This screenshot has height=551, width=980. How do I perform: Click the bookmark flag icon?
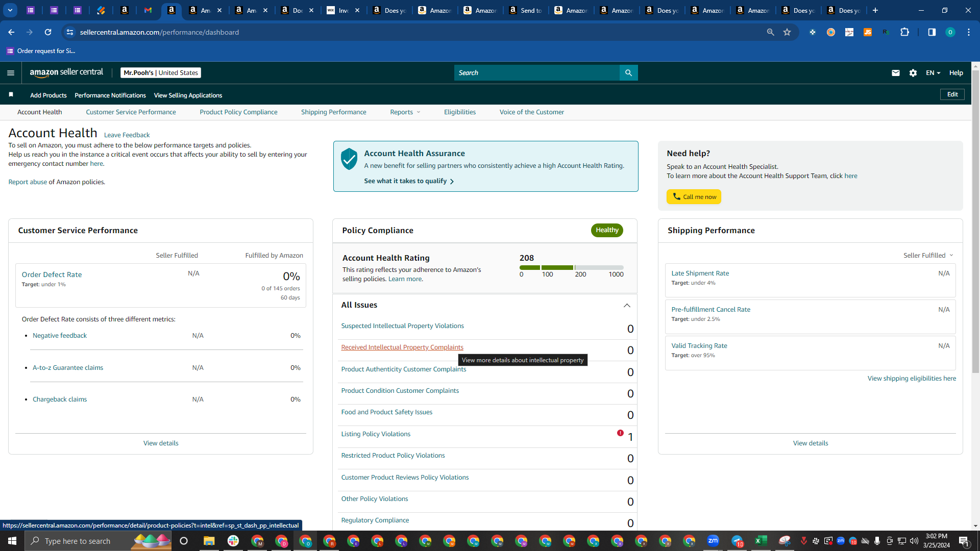pyautogui.click(x=11, y=94)
